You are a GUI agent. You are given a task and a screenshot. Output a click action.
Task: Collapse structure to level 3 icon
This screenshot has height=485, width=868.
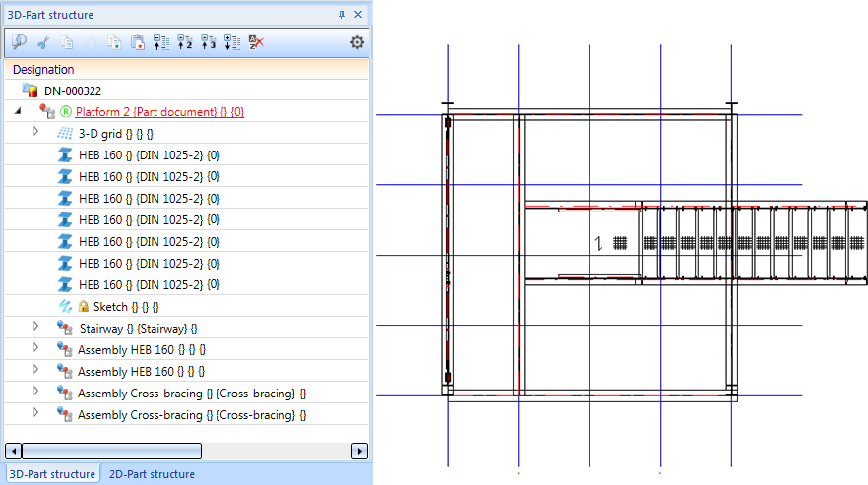(x=209, y=42)
